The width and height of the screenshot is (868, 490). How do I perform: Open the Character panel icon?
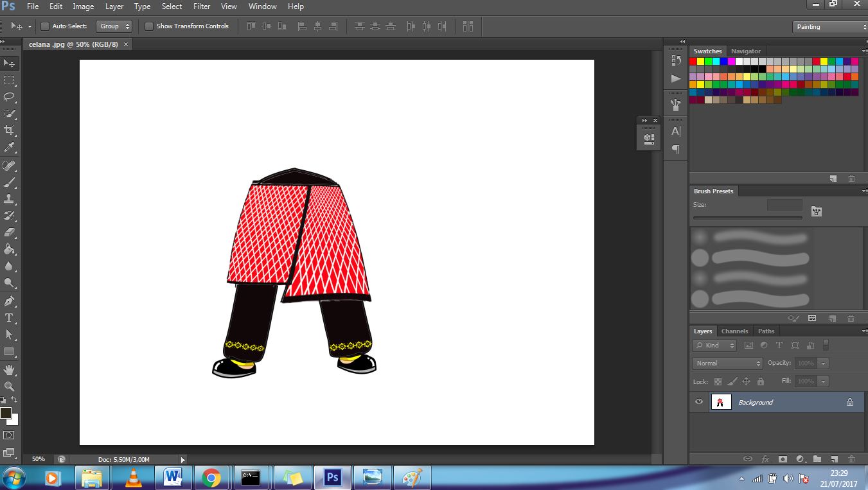tap(676, 131)
